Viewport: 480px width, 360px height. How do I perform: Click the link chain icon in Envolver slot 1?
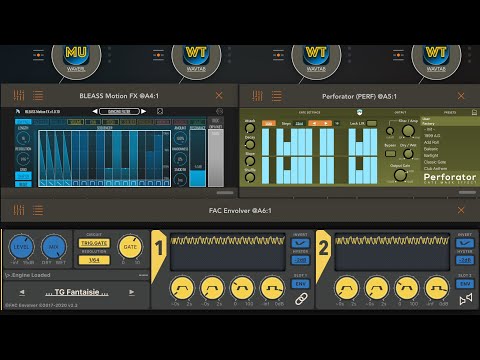coord(301,299)
